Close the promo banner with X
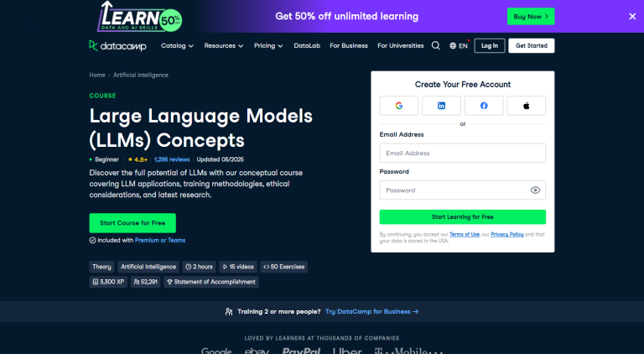This screenshot has height=354, width=644. pos(632,16)
